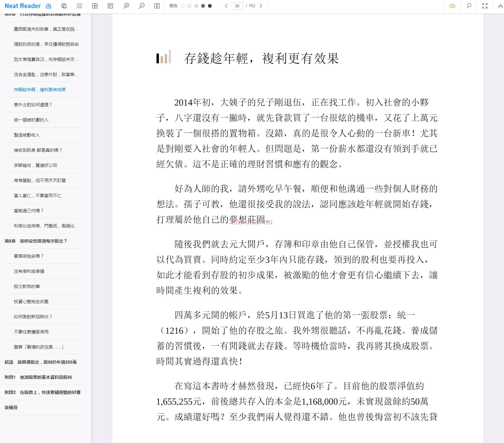Open chapter 富能過三代嗎？

(x=29, y=211)
